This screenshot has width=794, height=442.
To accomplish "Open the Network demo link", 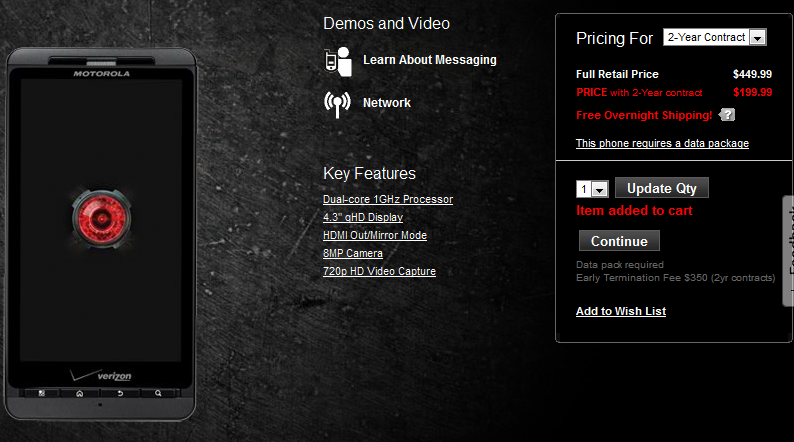I will 386,103.
